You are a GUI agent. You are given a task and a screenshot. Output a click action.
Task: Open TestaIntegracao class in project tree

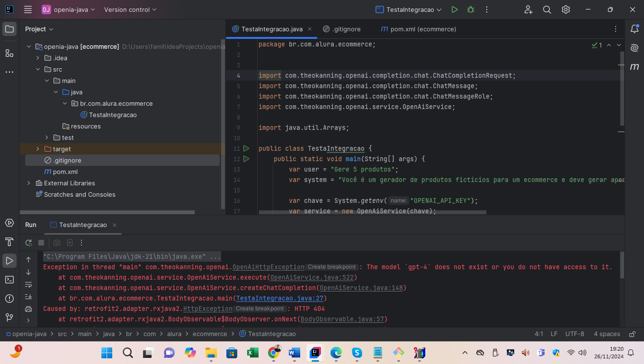click(108, 115)
